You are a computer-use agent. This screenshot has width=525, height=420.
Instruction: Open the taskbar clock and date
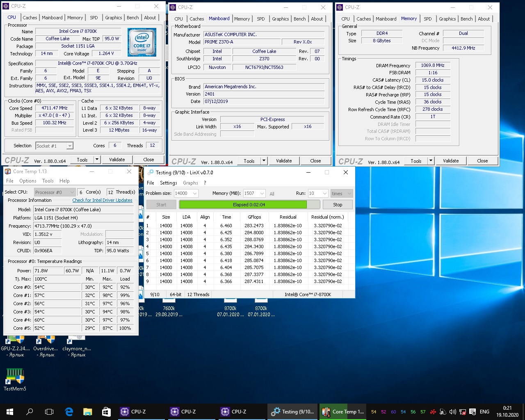(x=507, y=412)
